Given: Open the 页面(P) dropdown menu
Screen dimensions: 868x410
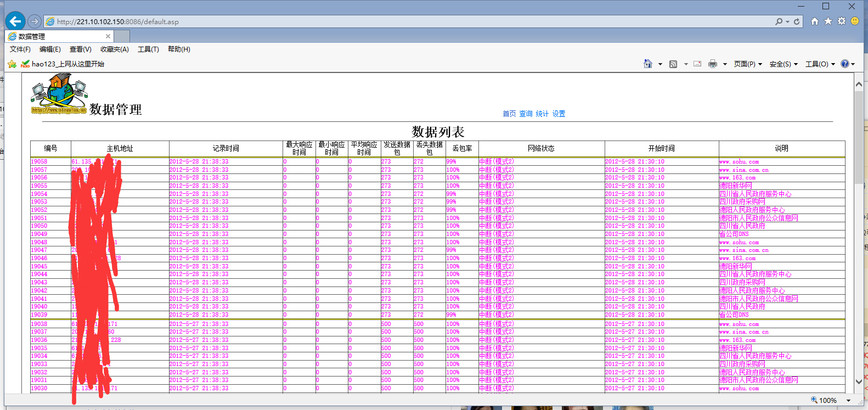Looking at the screenshot, I should pos(748,64).
